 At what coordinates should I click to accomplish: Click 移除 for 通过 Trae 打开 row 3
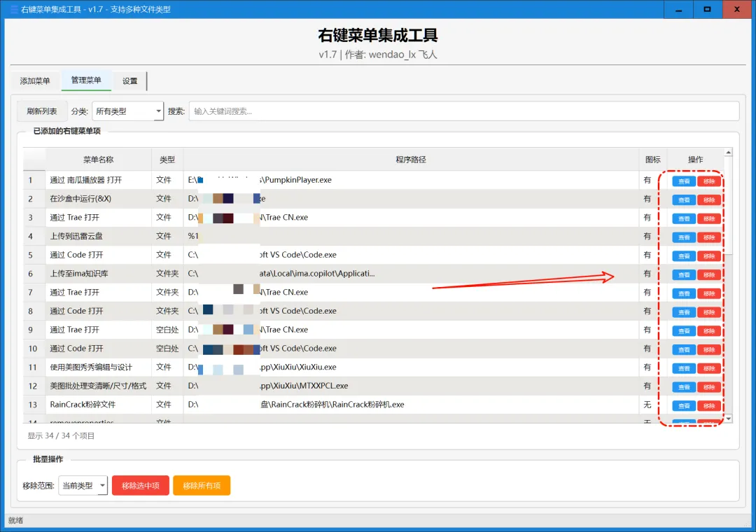(x=709, y=218)
